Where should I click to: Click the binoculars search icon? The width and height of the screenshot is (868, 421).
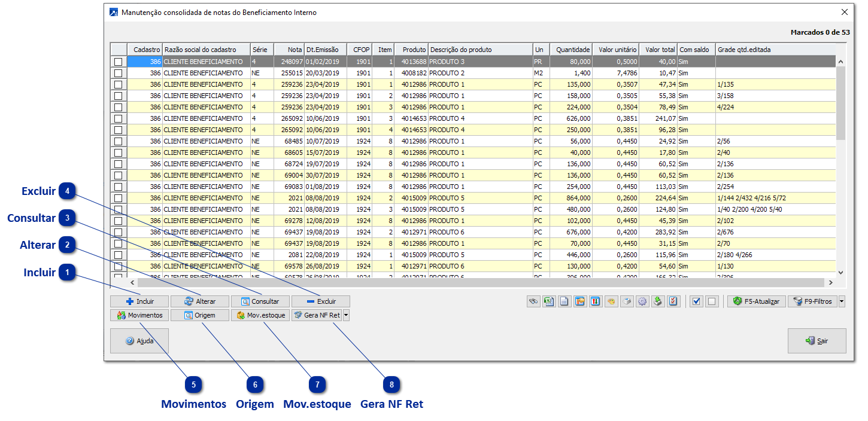(x=533, y=301)
